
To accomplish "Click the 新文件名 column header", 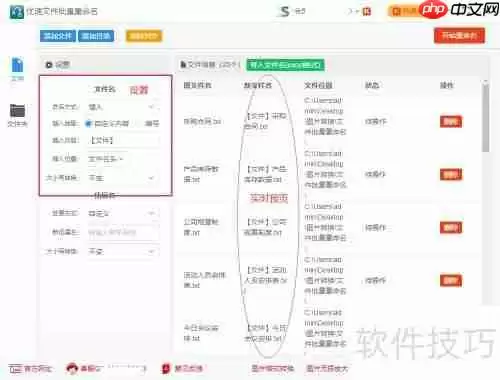I will pos(258,85).
